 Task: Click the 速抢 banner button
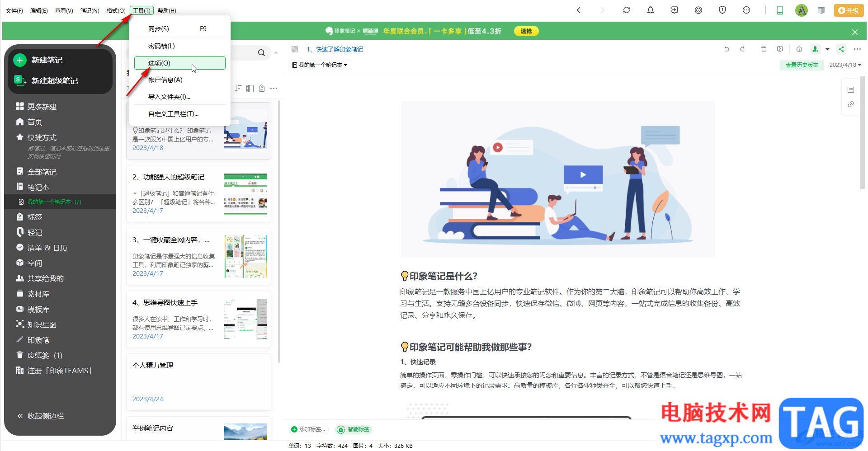[x=526, y=31]
